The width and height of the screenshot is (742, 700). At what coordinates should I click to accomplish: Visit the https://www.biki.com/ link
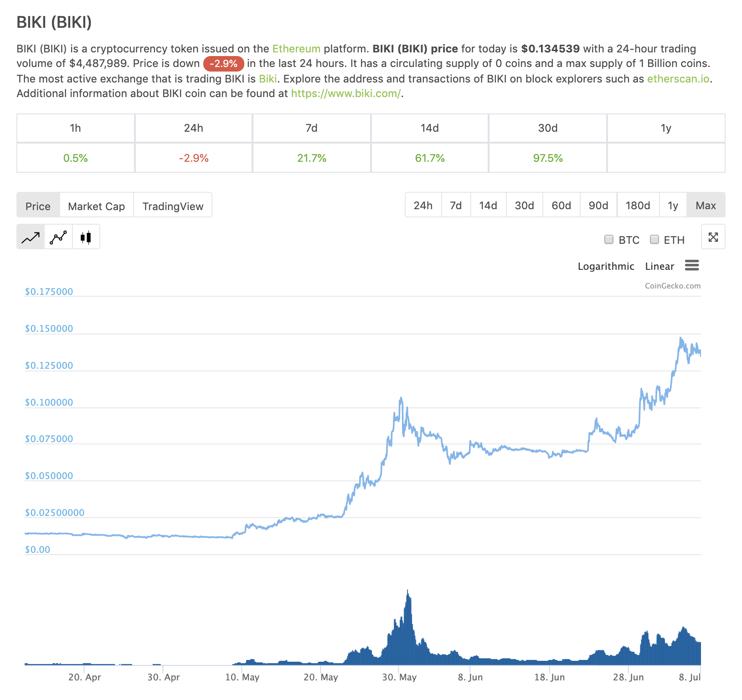[346, 93]
